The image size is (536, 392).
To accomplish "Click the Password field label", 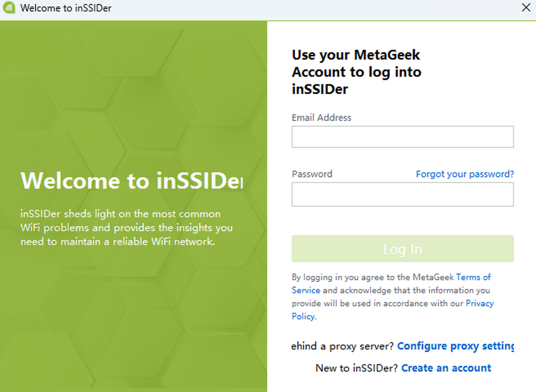I will [312, 174].
